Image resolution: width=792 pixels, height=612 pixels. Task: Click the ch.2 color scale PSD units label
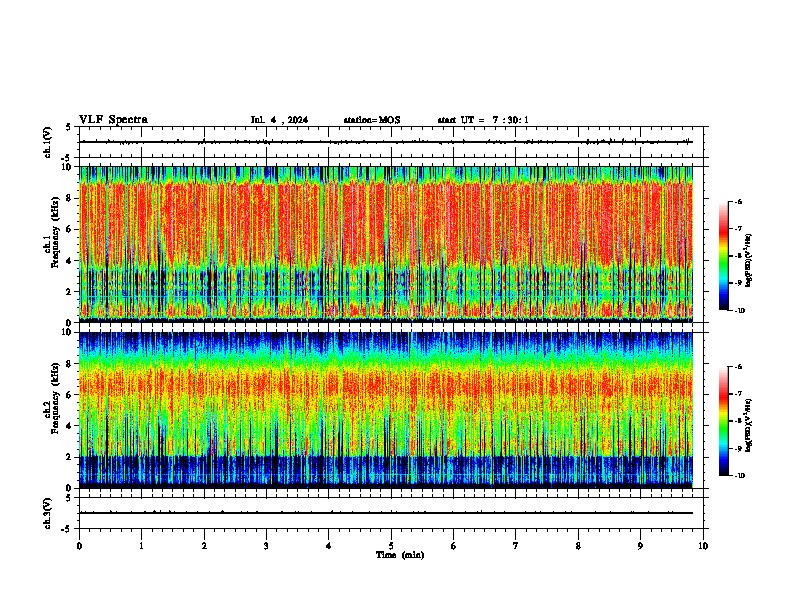749,426
